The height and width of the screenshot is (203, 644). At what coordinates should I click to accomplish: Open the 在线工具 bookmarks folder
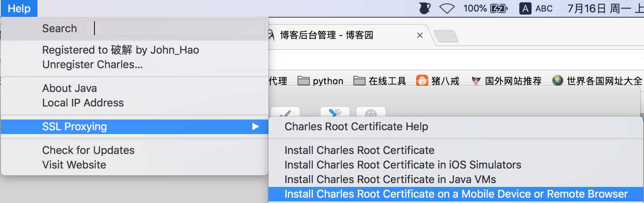[380, 81]
